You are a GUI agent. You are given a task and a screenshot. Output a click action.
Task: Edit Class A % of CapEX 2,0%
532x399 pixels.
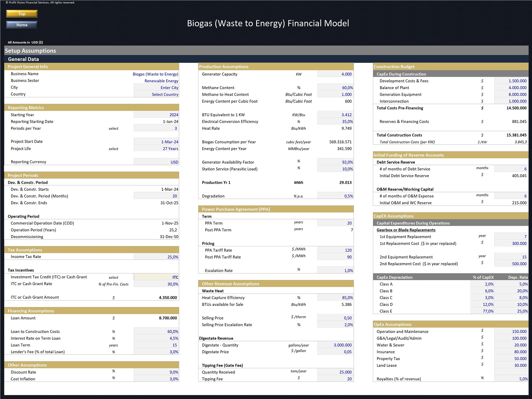(483, 284)
